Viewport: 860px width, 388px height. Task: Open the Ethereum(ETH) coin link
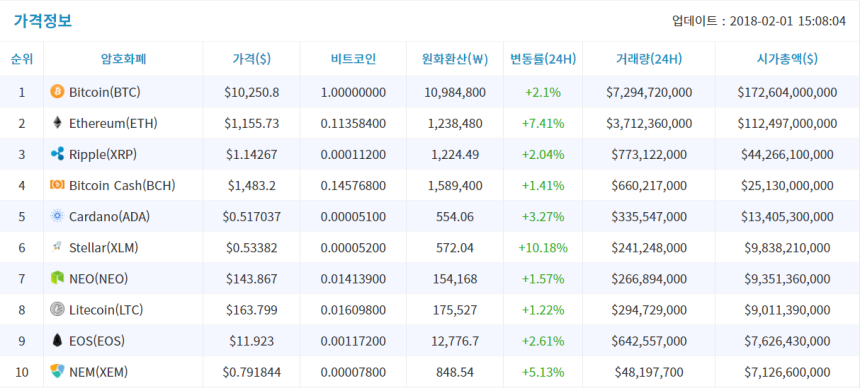(114, 123)
